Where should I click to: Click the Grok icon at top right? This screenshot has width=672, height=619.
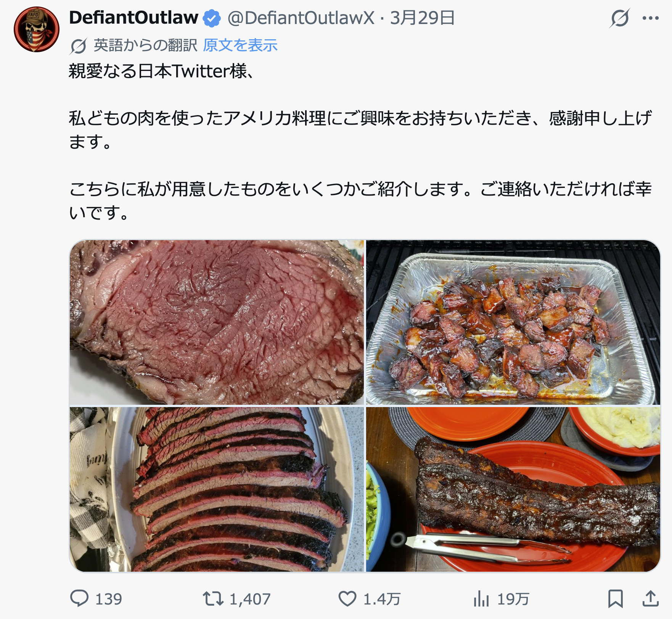(619, 18)
